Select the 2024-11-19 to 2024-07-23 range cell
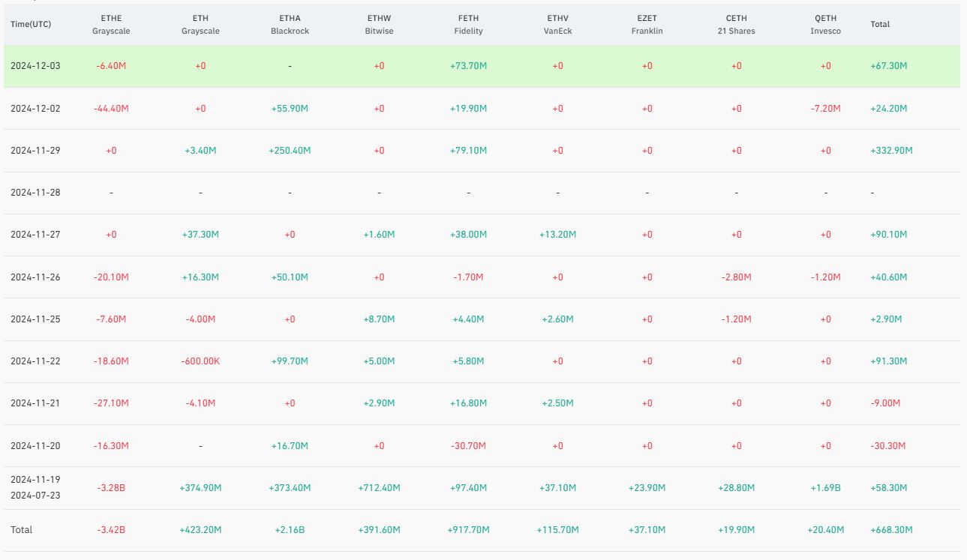The height and width of the screenshot is (560, 967). [35, 488]
